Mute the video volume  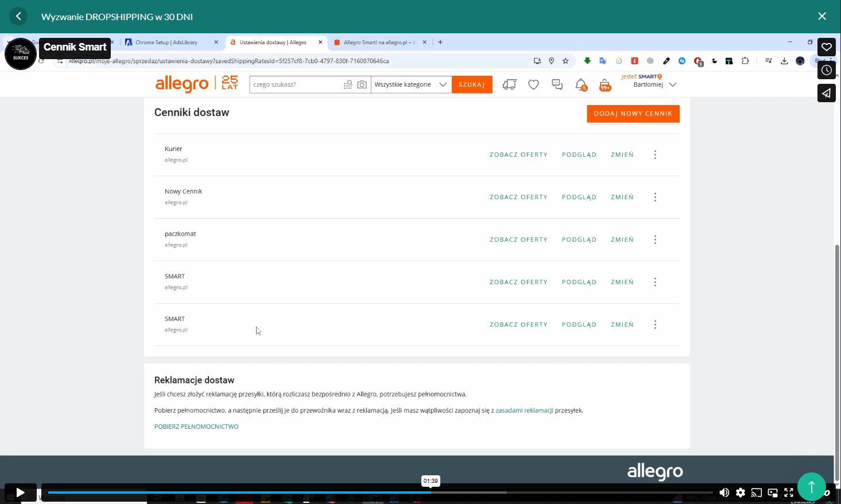coord(724,493)
